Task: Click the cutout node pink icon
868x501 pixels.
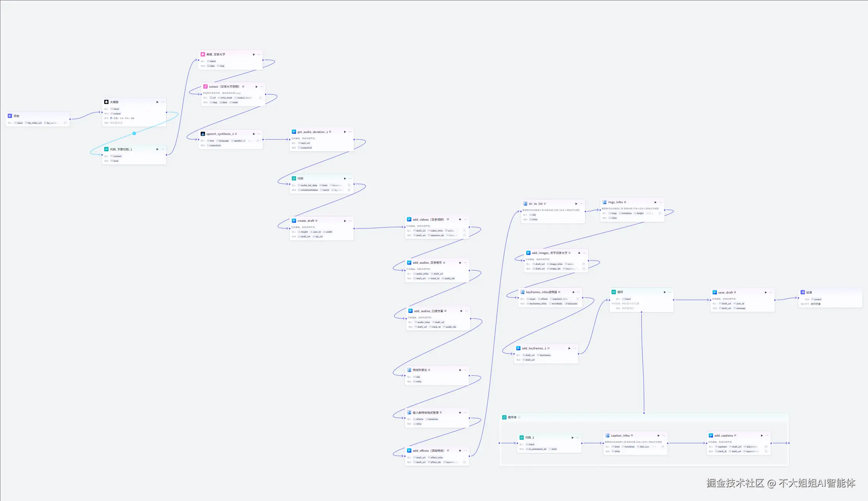Action: [205, 86]
